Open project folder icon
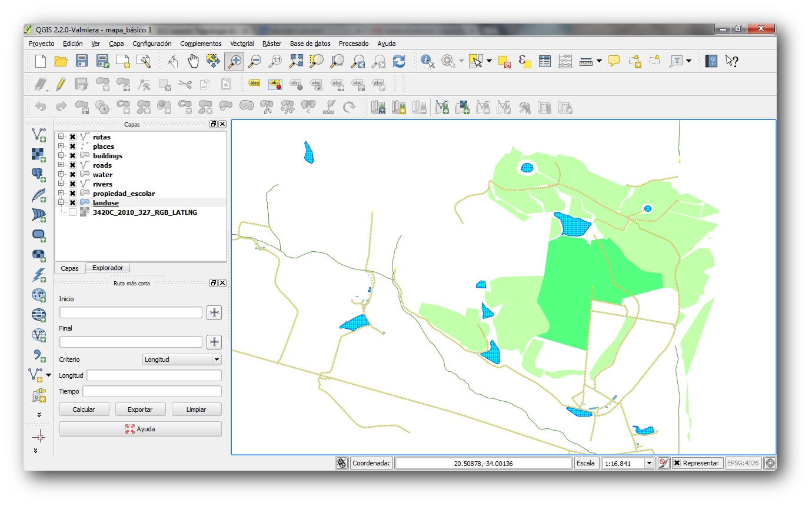This screenshot has width=812, height=506. pyautogui.click(x=61, y=61)
